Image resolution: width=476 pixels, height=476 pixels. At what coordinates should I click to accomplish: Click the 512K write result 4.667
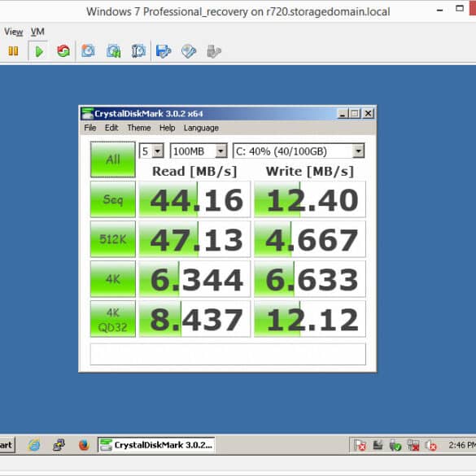[310, 239]
